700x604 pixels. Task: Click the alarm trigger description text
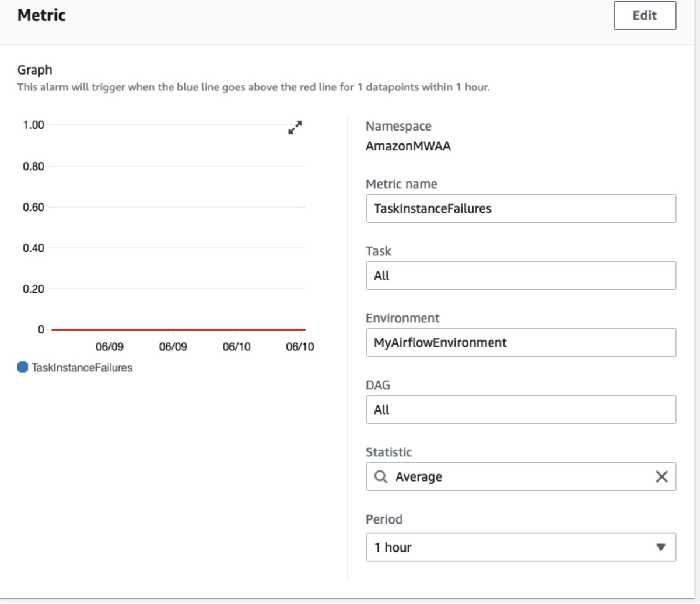[253, 87]
